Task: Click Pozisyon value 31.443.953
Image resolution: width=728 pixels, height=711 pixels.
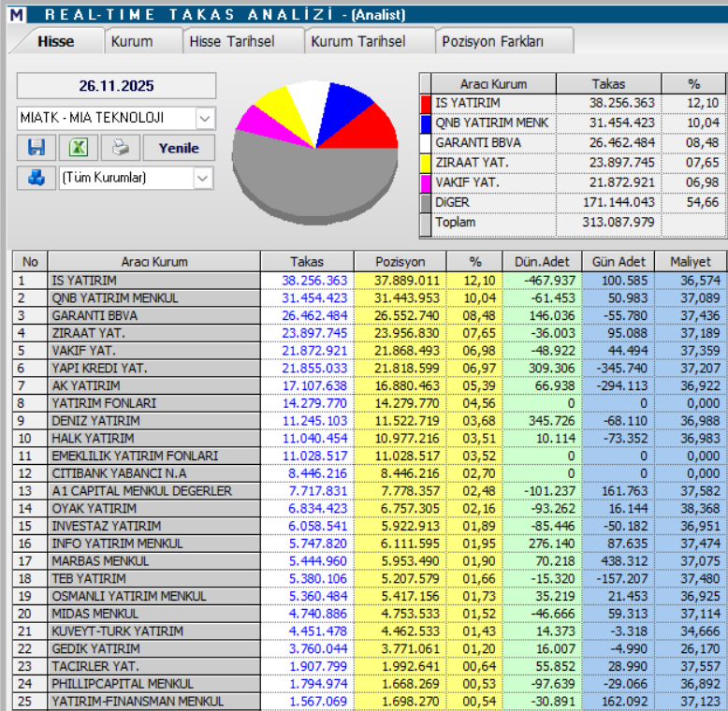Action: (407, 297)
